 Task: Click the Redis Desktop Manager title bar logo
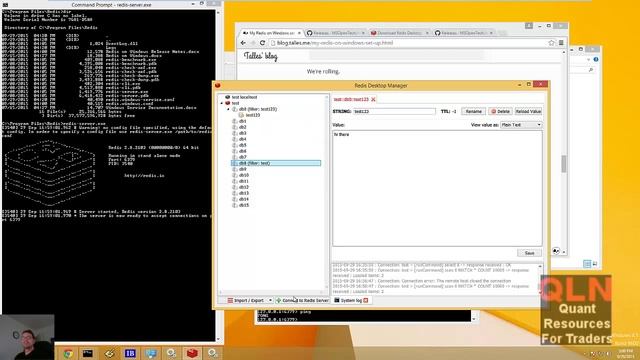point(218,85)
